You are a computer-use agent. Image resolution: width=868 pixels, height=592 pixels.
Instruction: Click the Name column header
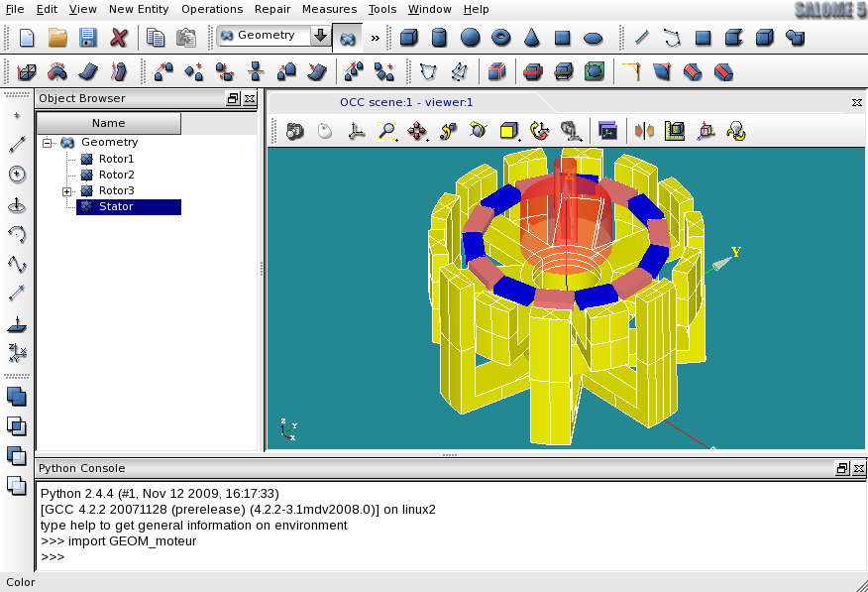[x=109, y=123]
